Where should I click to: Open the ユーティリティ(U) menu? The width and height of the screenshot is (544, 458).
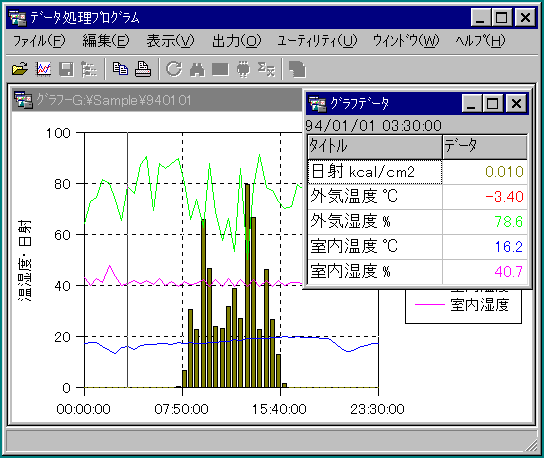click(317, 41)
